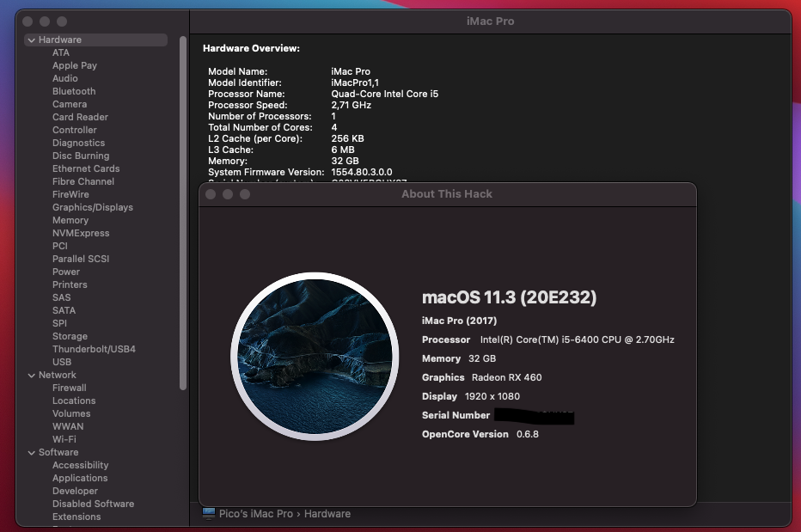Click the macOS 11.3 (20E232) heading
Screen dimensions: 801x532
(x=509, y=297)
